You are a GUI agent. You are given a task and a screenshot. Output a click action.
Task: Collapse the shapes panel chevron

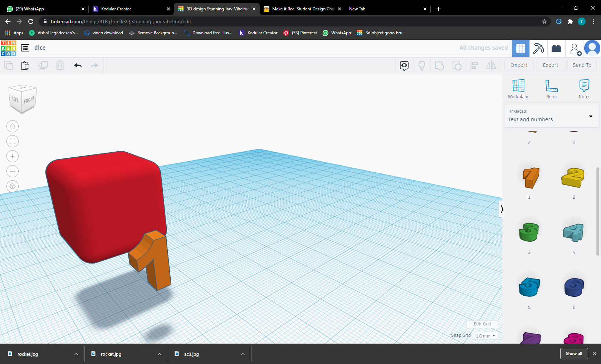[x=502, y=209]
